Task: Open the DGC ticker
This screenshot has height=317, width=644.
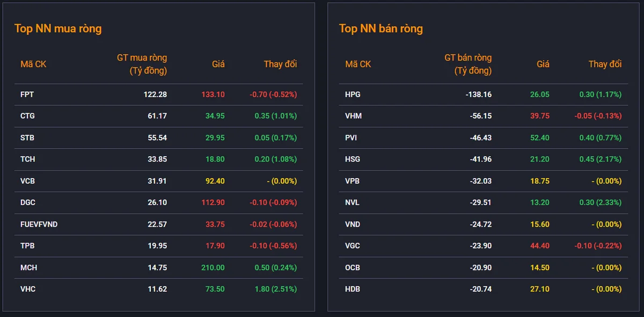Action: pos(28,203)
